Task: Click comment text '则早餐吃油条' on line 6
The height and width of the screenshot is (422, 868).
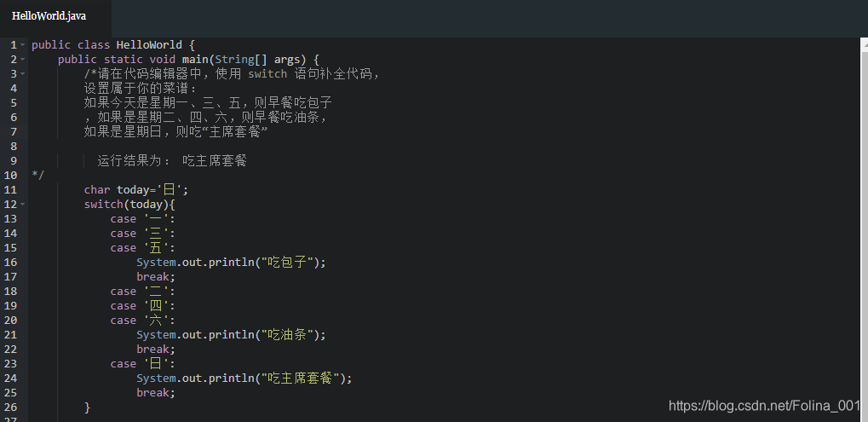Action: 280,118
